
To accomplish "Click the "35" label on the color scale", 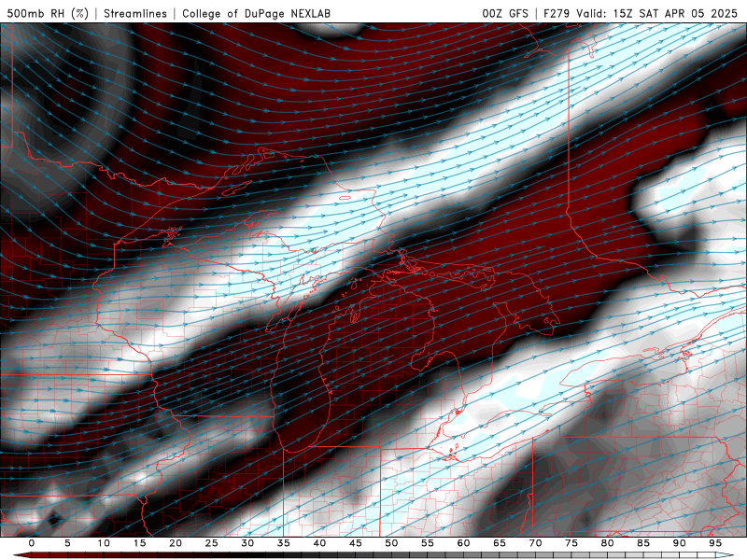I will click(284, 543).
